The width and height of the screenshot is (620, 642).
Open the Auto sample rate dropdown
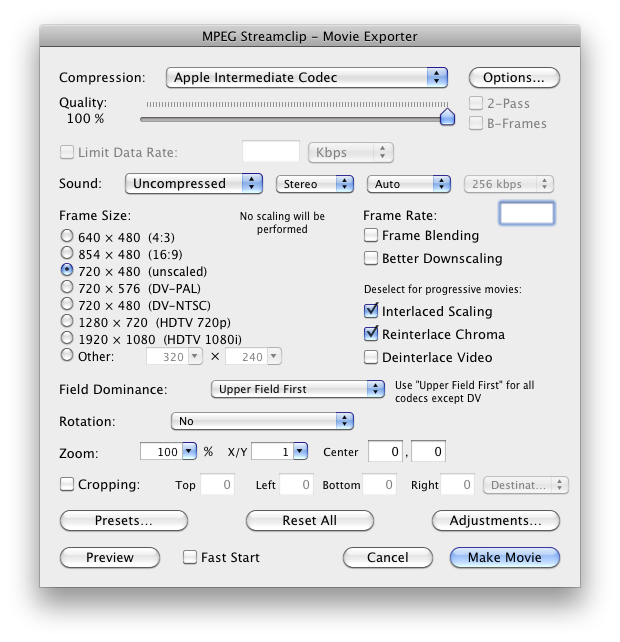point(409,184)
